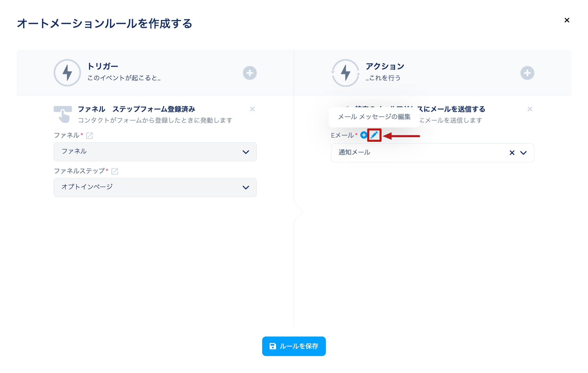Click the hand tap trigger icon
This screenshot has height=373, width=588.
coord(63,114)
